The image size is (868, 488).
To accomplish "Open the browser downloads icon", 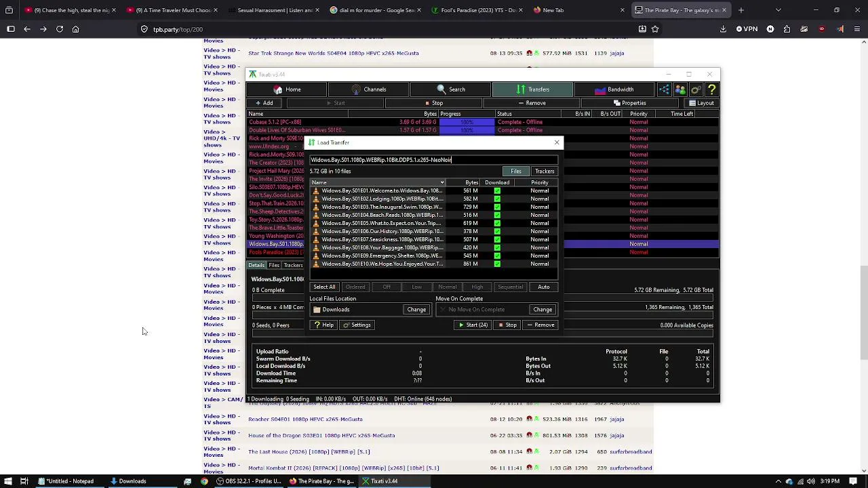I will [x=724, y=29].
